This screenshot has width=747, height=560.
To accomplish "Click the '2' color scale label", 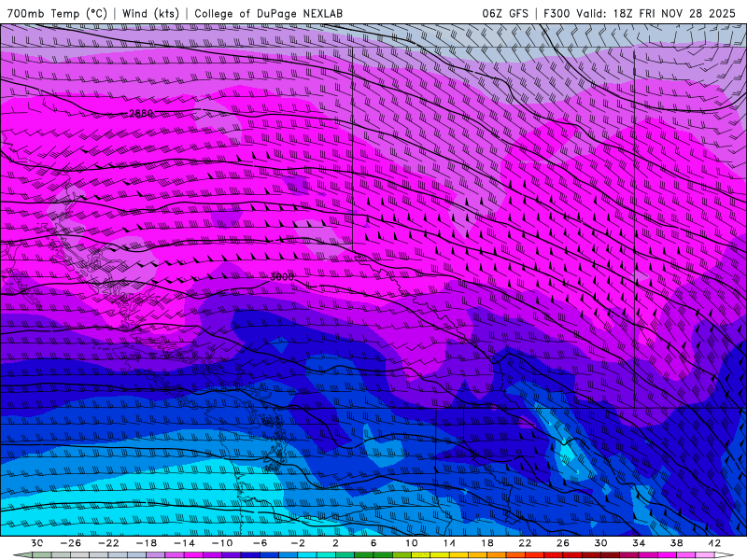I will [336, 543].
